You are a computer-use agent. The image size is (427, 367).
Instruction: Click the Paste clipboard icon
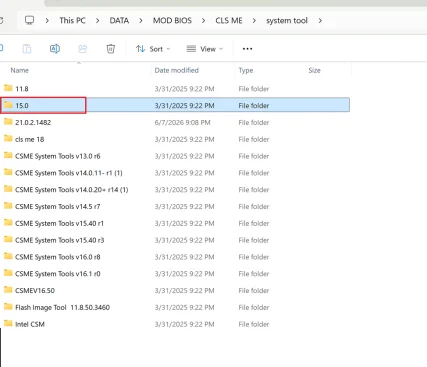coord(27,49)
